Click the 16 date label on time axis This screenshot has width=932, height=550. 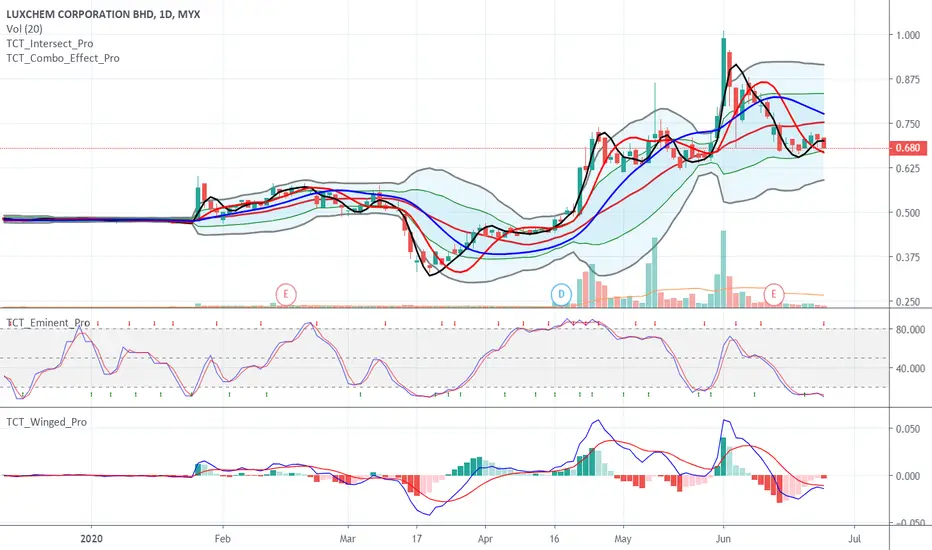(x=555, y=539)
